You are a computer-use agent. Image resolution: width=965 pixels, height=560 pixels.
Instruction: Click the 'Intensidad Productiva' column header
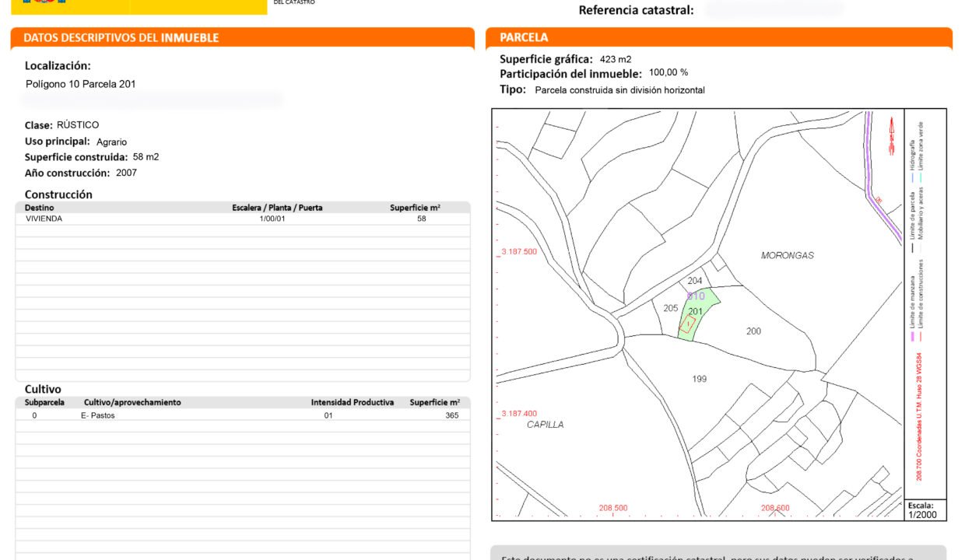click(x=353, y=402)
